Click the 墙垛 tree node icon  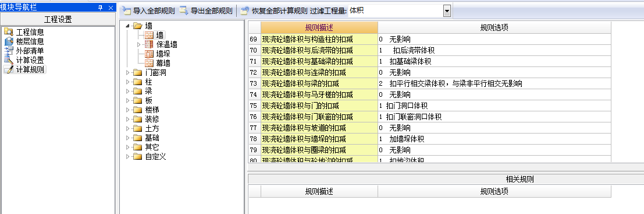[149, 54]
